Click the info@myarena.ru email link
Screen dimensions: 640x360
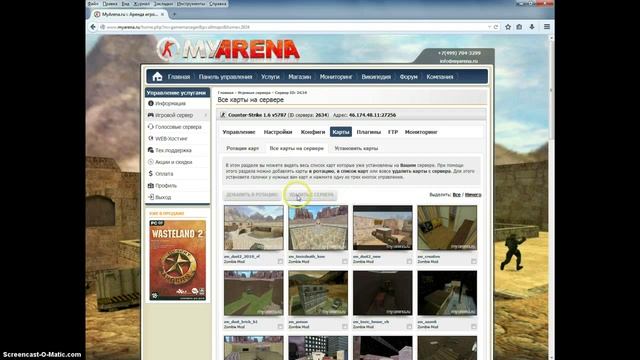[458, 61]
